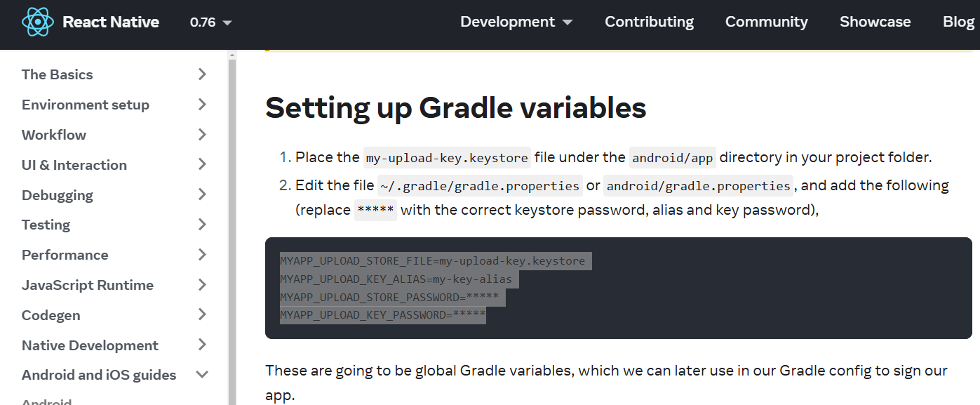
Task: Select Codegen sidebar category
Action: (x=51, y=315)
